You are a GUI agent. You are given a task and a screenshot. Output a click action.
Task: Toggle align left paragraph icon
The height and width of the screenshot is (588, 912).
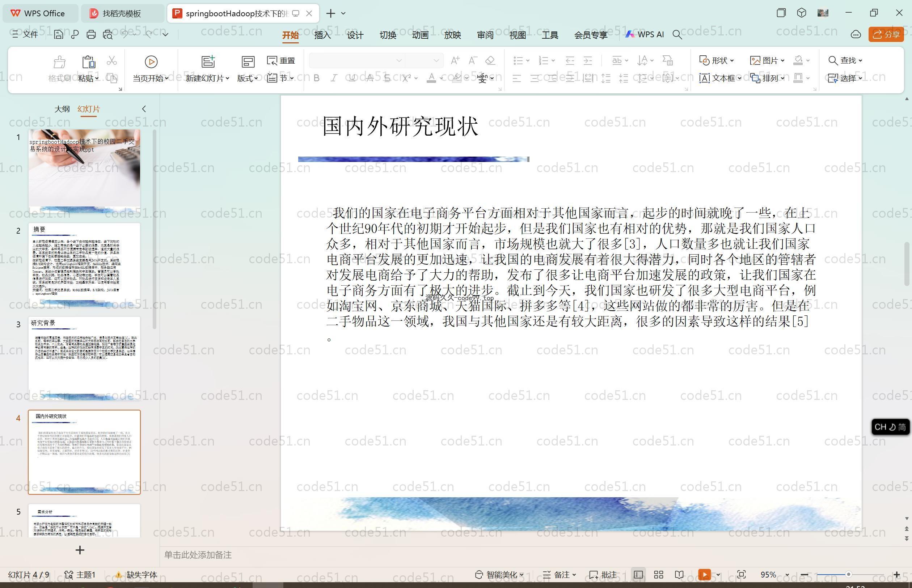pos(516,78)
